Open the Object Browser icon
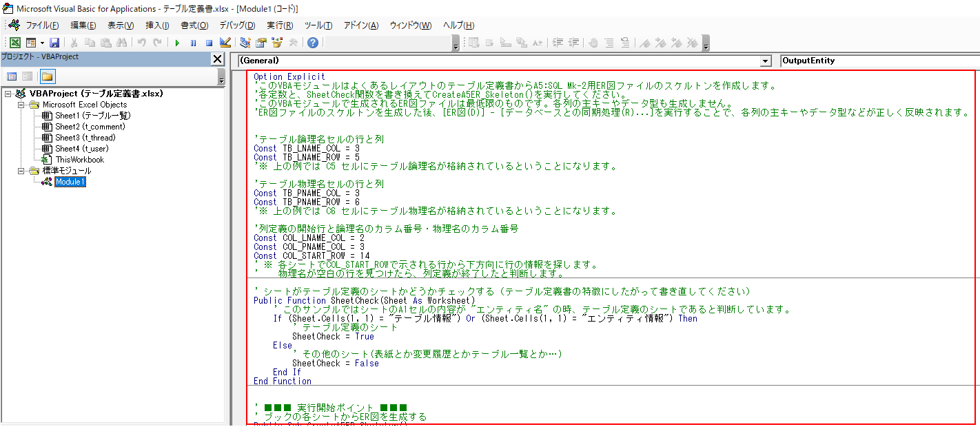Image resolution: width=980 pixels, height=429 pixels. click(x=277, y=43)
